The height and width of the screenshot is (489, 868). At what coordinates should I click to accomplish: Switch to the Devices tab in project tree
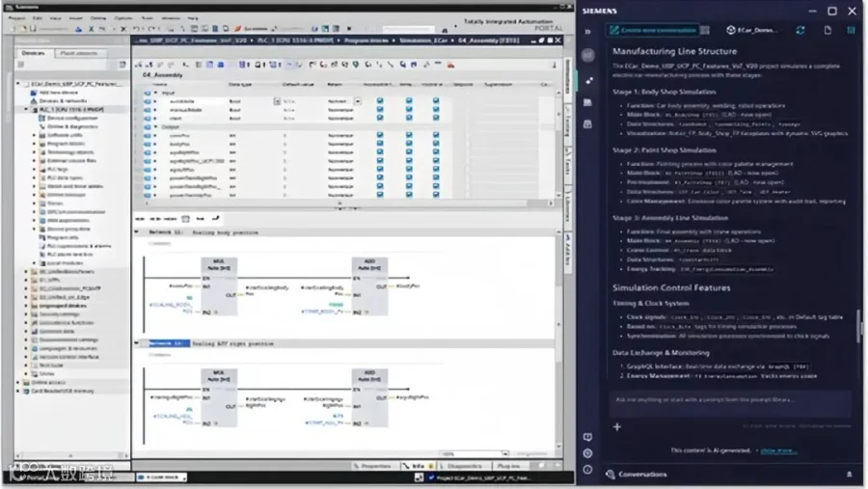point(33,53)
